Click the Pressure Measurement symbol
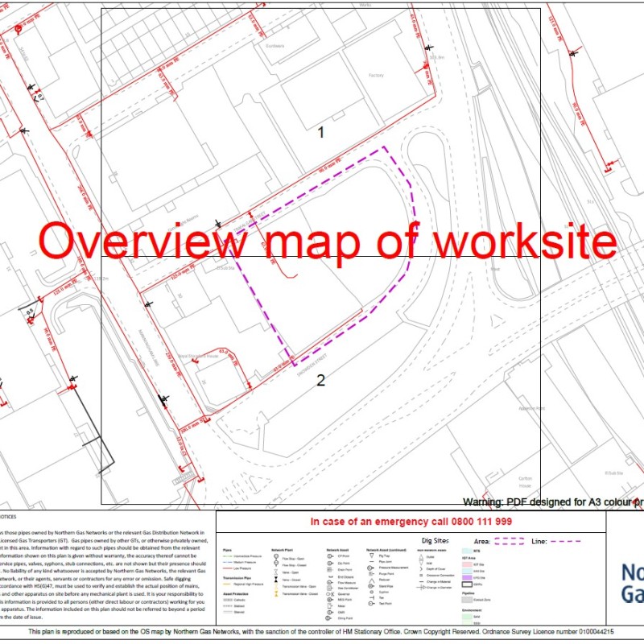 [370, 568]
